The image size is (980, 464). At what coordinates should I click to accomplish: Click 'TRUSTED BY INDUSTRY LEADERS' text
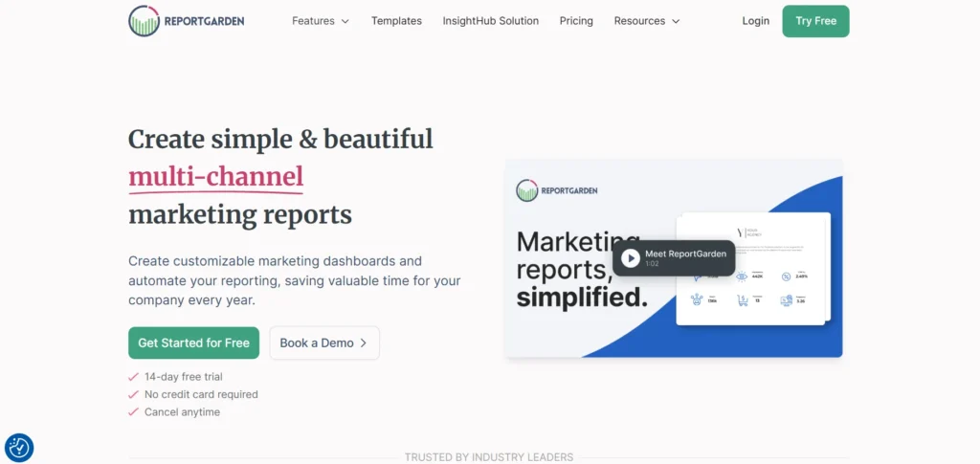click(489, 457)
